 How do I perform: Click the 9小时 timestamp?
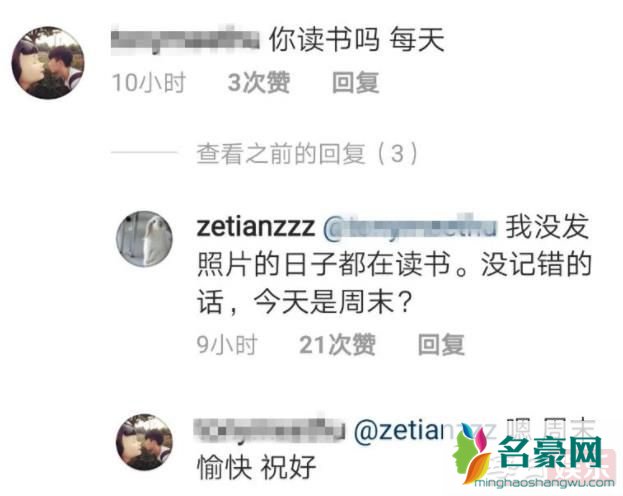coord(227,344)
